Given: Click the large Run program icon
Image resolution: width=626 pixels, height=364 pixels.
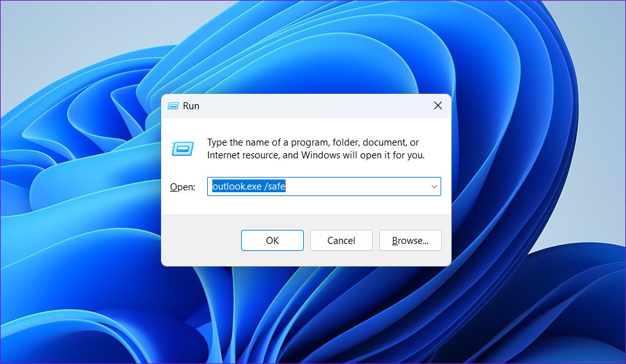Looking at the screenshot, I should 182,149.
